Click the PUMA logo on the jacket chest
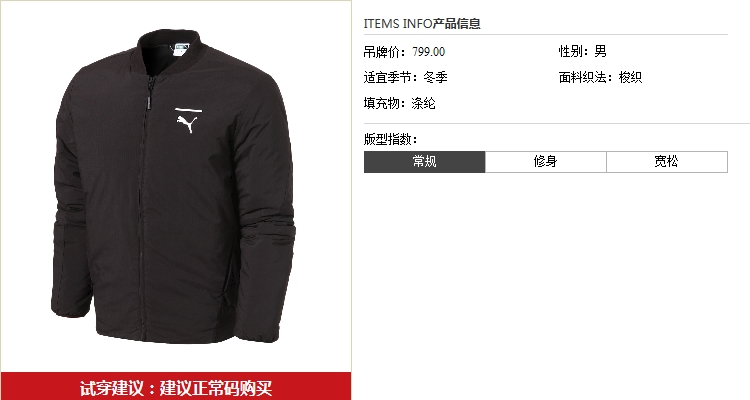 [x=188, y=121]
